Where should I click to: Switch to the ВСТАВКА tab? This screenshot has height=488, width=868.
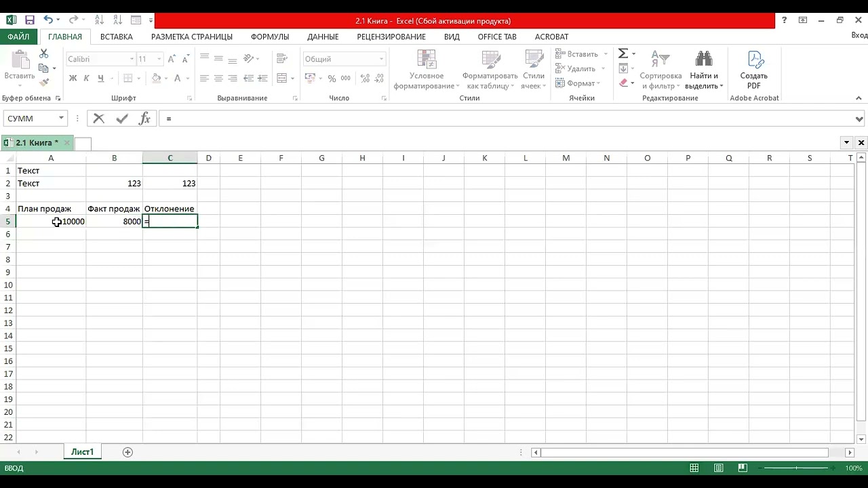click(x=117, y=37)
